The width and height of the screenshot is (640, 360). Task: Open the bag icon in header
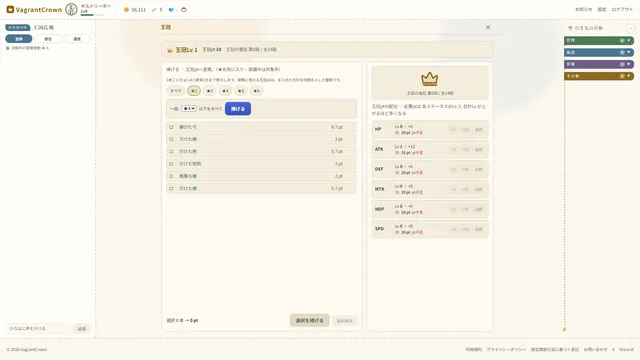pos(184,9)
